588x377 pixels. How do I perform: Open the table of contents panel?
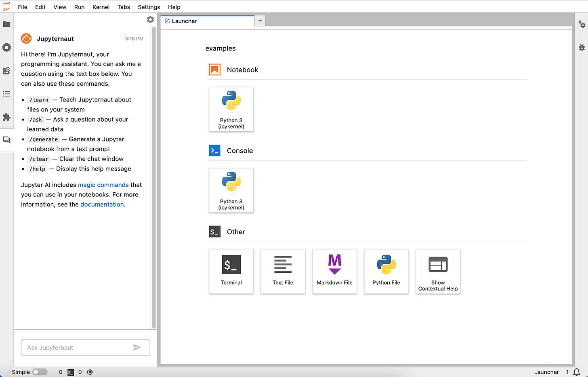tap(7, 94)
